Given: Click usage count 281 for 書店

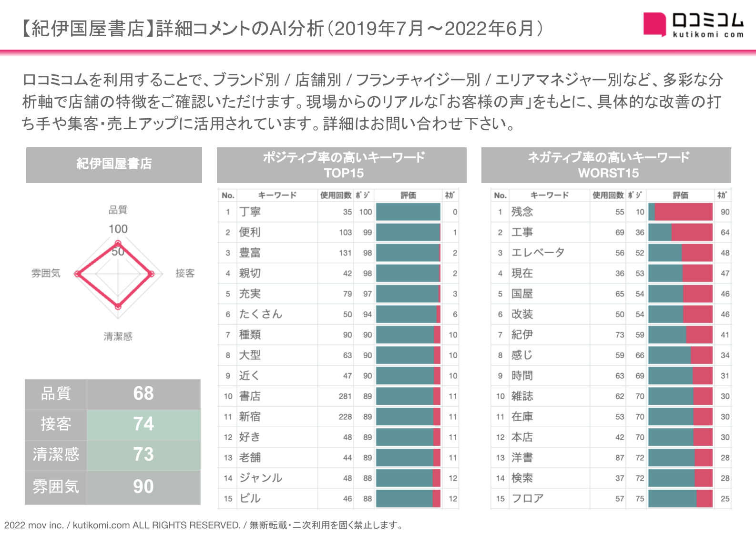Looking at the screenshot, I should [x=345, y=396].
